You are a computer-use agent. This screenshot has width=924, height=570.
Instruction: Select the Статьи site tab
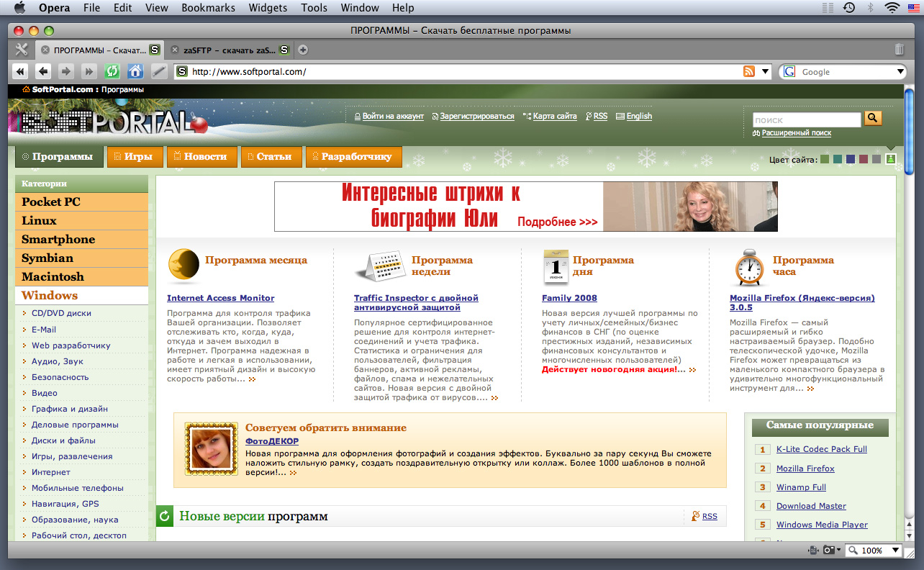[271, 156]
